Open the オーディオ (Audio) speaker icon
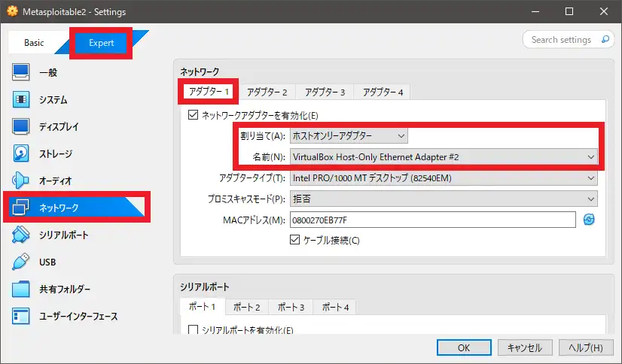 [x=21, y=181]
